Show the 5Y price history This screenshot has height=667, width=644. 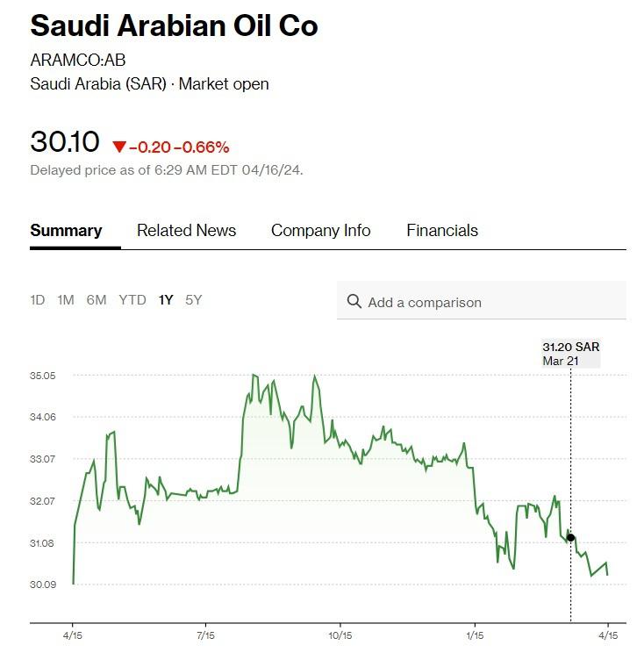(x=194, y=300)
